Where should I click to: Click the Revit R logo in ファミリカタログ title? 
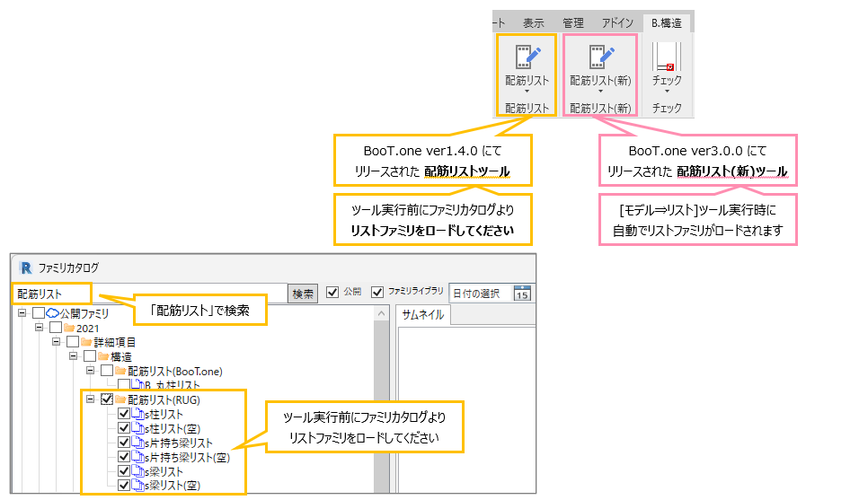[25, 268]
